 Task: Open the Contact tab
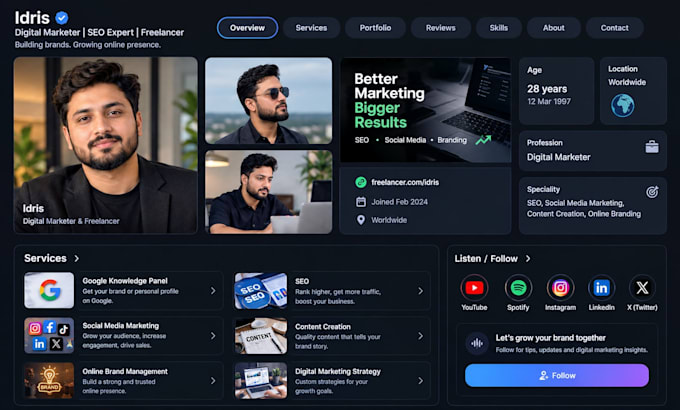point(615,28)
